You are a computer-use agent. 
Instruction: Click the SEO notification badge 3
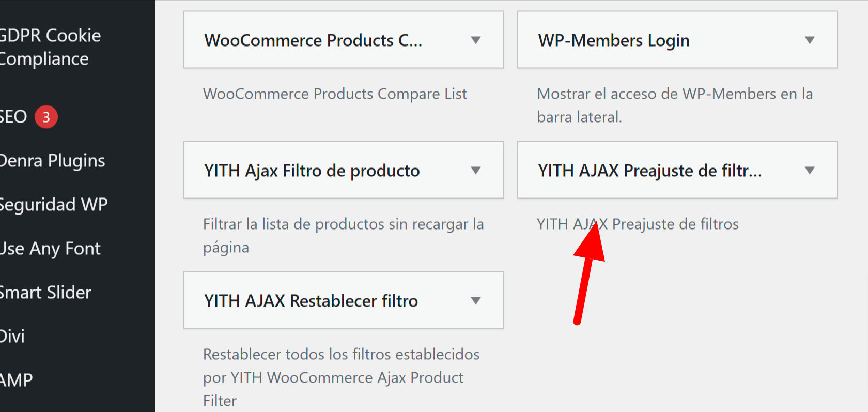coord(46,117)
